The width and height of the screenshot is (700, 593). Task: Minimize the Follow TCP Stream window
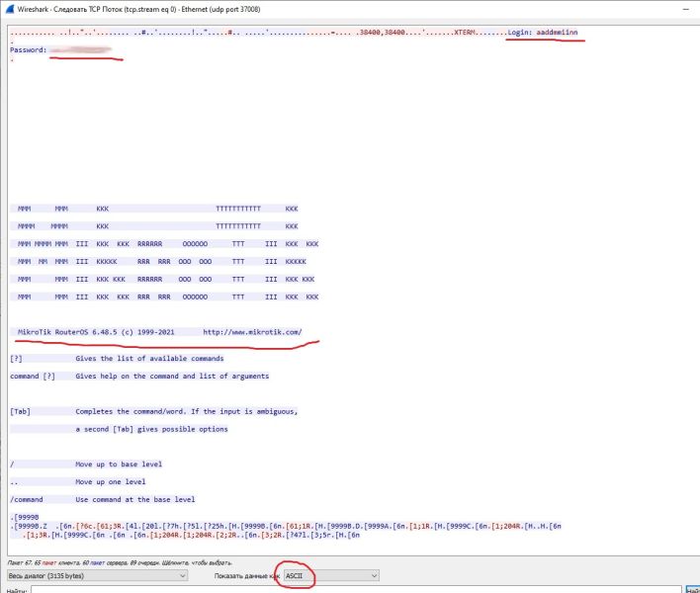click(x=686, y=9)
